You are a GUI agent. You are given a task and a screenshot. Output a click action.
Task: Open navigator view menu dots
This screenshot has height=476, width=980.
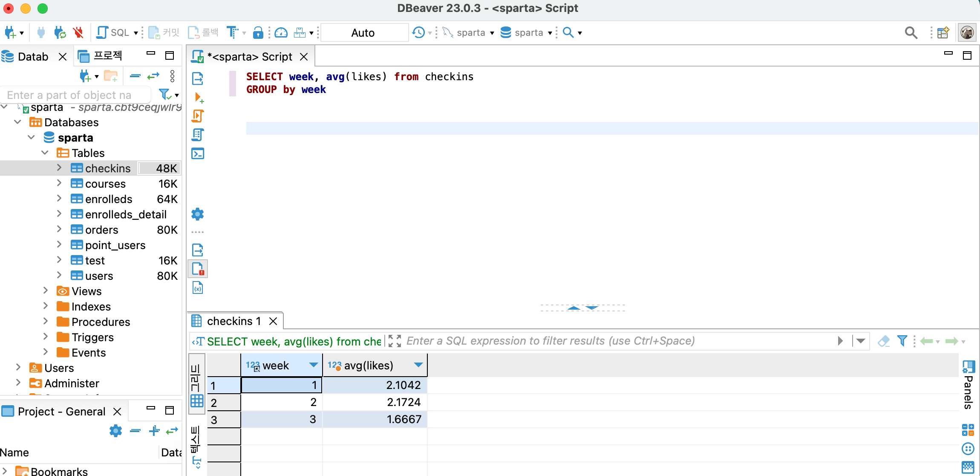pos(172,76)
